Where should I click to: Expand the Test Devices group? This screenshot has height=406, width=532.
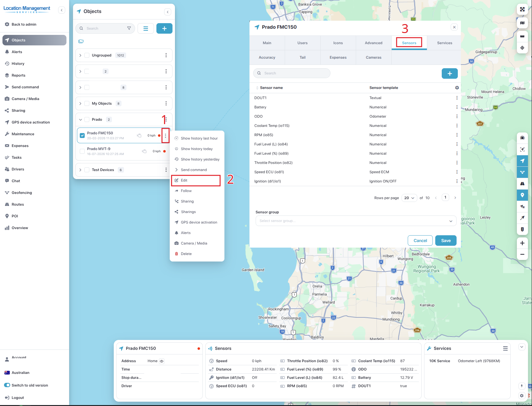point(80,170)
